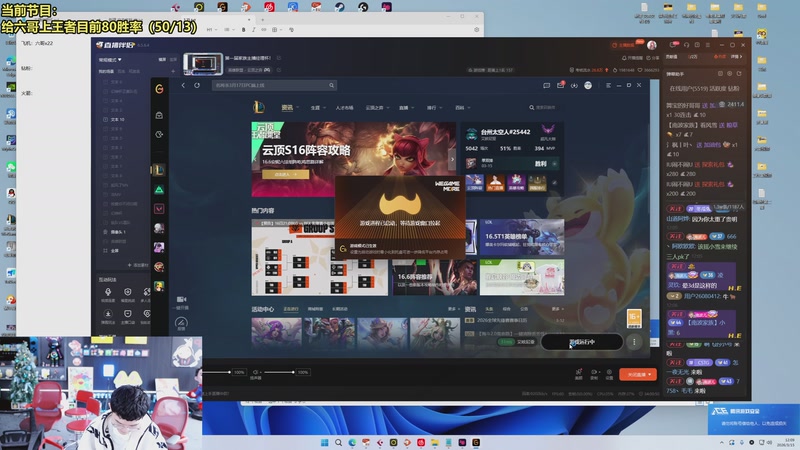Open WeGame user avatar menu

click(x=588, y=85)
